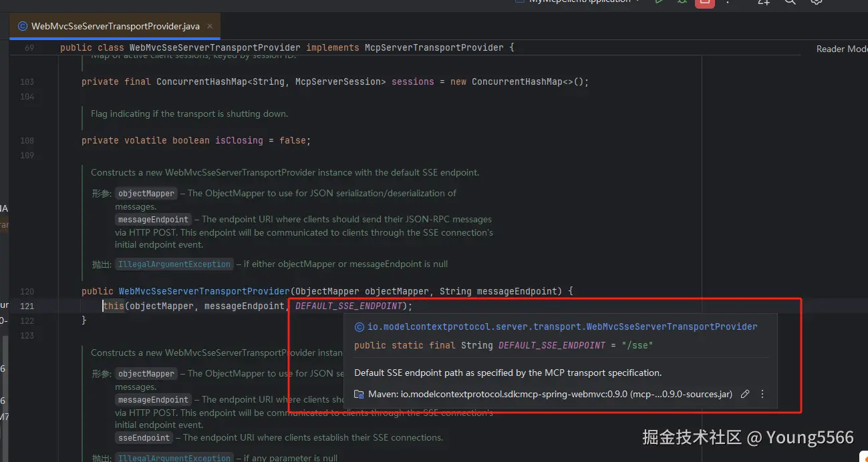
Task: Click gutter line number 122
Action: (27, 320)
